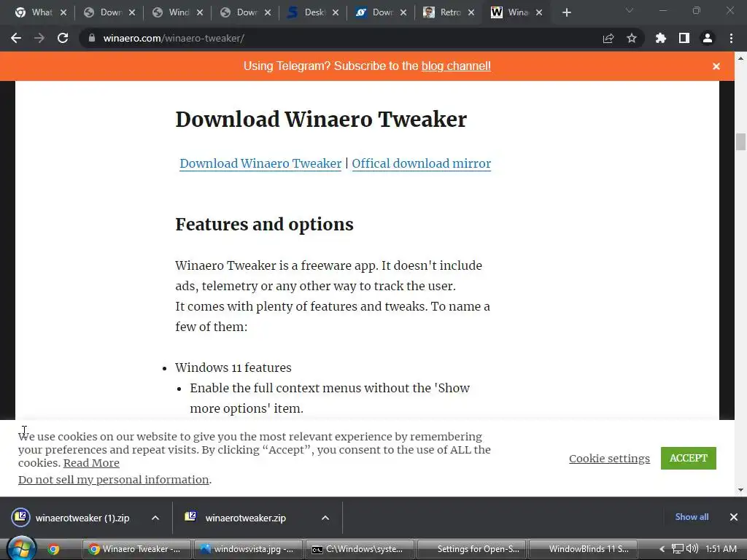
Task: Click 'Features and options' heading
Action: pyautogui.click(x=264, y=225)
